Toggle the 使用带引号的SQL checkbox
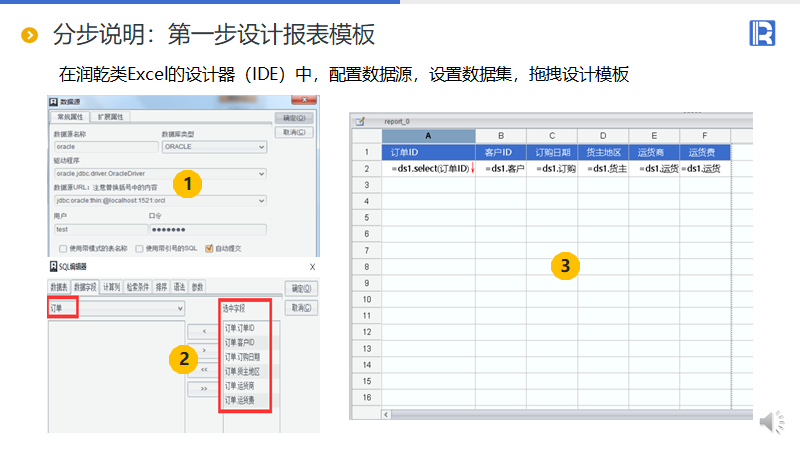 point(139,248)
